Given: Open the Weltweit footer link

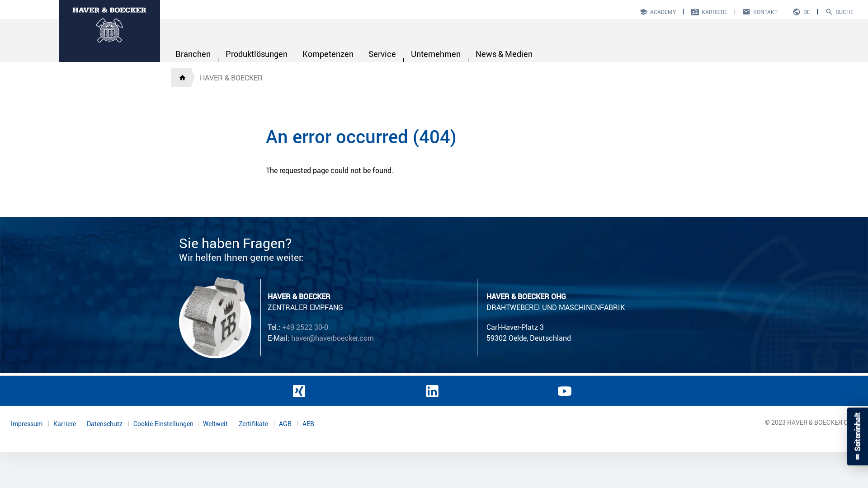Looking at the screenshot, I should pos(215,424).
